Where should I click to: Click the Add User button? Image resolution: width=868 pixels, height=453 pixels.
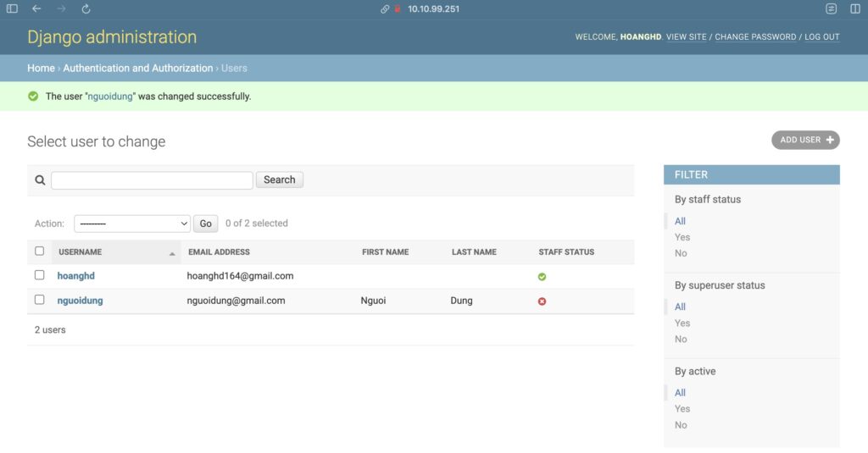(x=805, y=140)
